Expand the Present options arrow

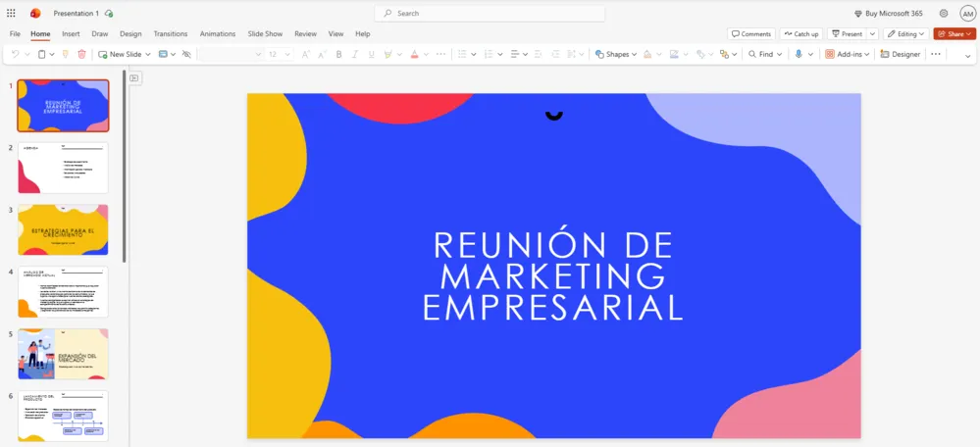872,33
